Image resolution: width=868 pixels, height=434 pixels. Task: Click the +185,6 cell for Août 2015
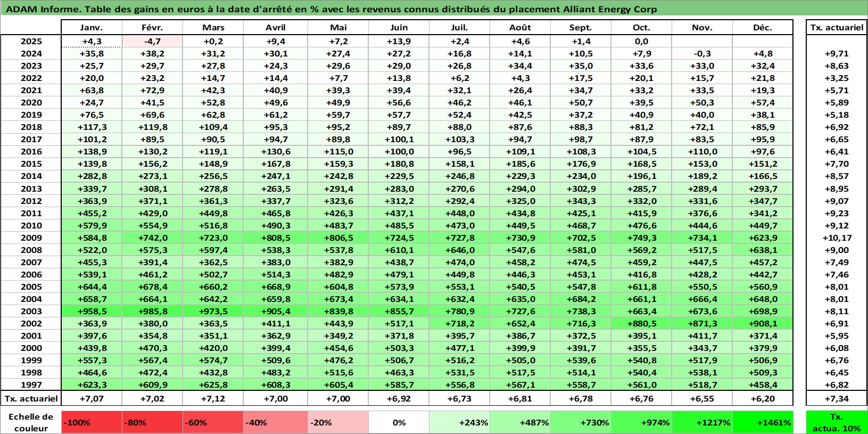click(520, 164)
